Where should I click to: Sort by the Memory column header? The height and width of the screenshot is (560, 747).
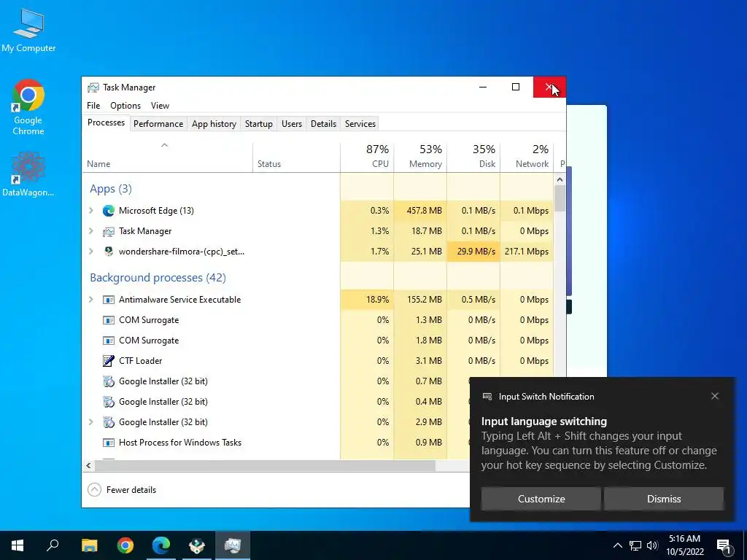coord(420,157)
